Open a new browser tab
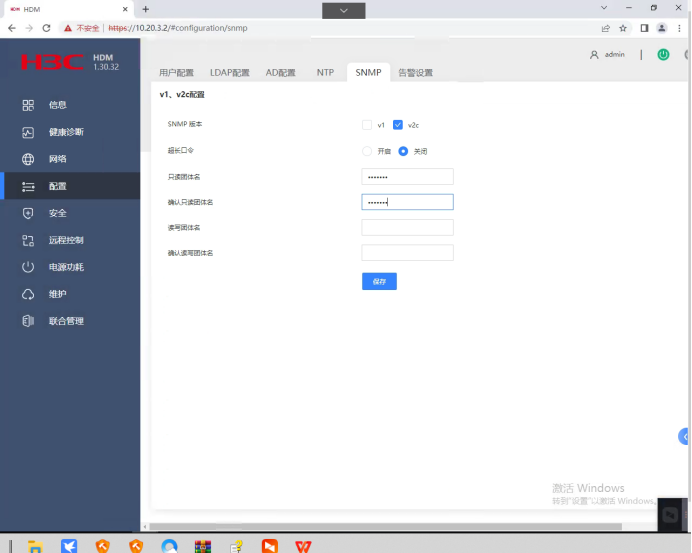This screenshot has height=553, width=692. click(x=146, y=9)
